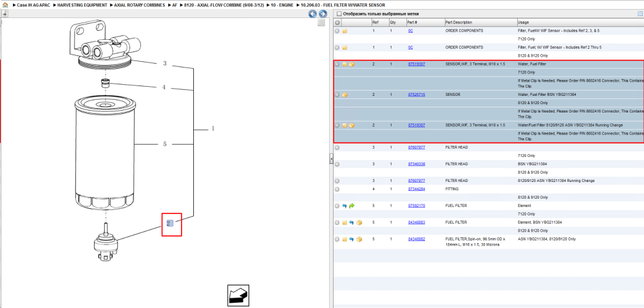Select callout number 3 on the diagram
Image resolution: width=644 pixels, height=308 pixels.
click(x=165, y=64)
